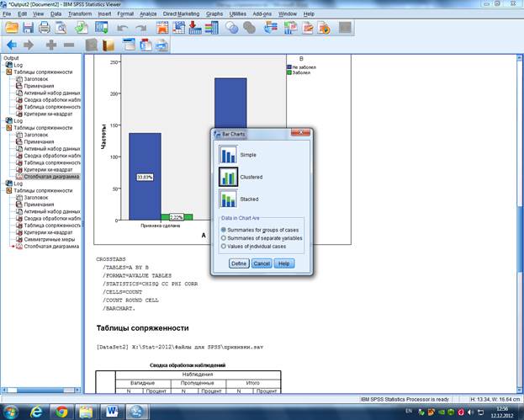
Task: Click the Define button in Bar Charts
Action: pos(239,263)
